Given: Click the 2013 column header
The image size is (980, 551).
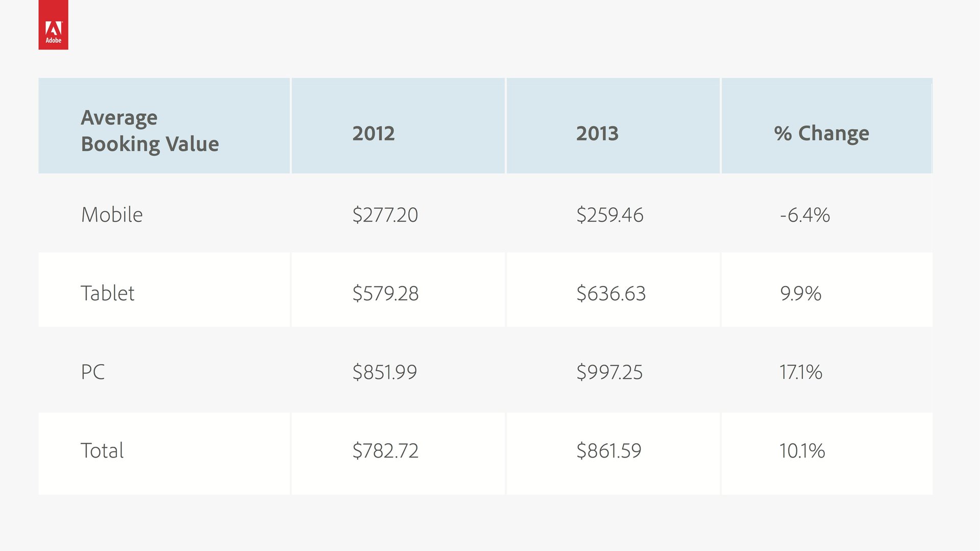Looking at the screenshot, I should [x=597, y=133].
